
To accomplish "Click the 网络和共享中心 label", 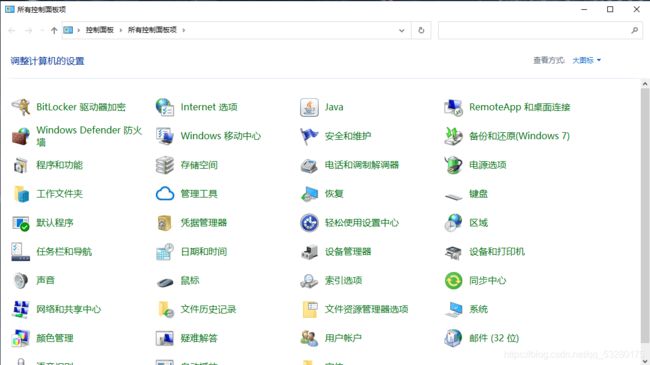I will [x=69, y=309].
